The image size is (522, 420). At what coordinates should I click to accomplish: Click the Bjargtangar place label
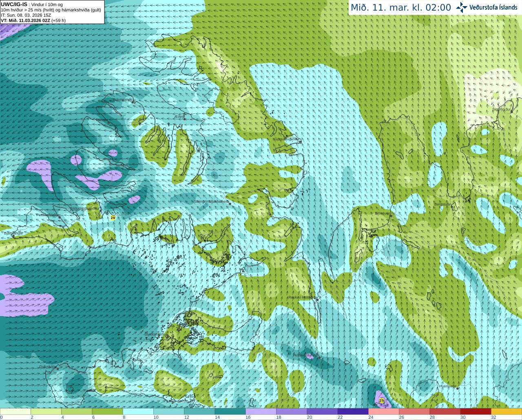point(13,233)
